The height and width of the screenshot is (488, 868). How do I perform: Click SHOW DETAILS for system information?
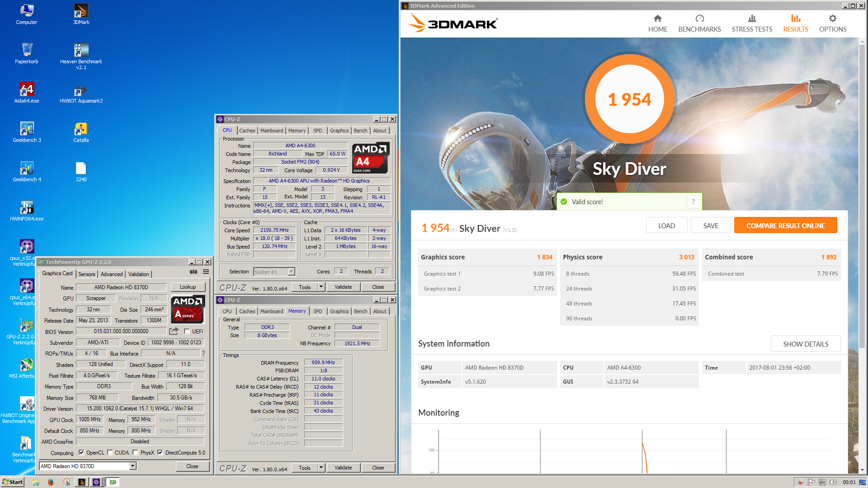pyautogui.click(x=806, y=344)
